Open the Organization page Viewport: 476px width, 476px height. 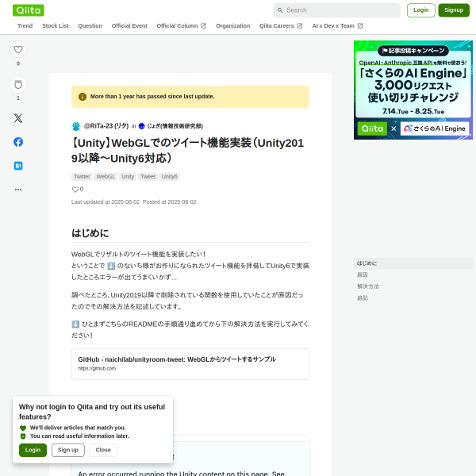[x=232, y=26]
